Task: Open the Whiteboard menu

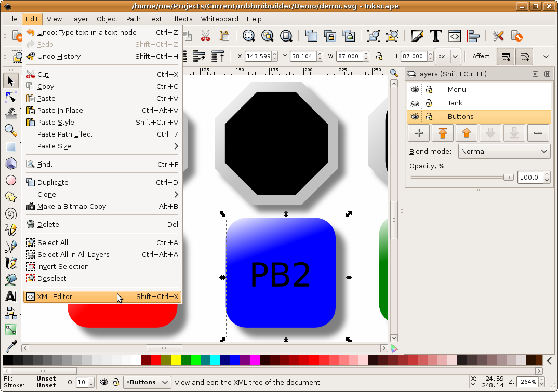Action: tap(220, 19)
